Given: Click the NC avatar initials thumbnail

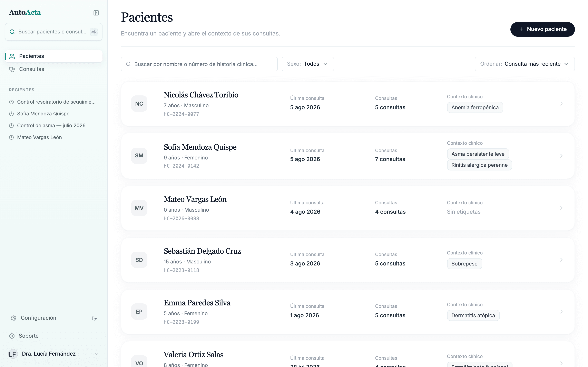Looking at the screenshot, I should pos(139,104).
